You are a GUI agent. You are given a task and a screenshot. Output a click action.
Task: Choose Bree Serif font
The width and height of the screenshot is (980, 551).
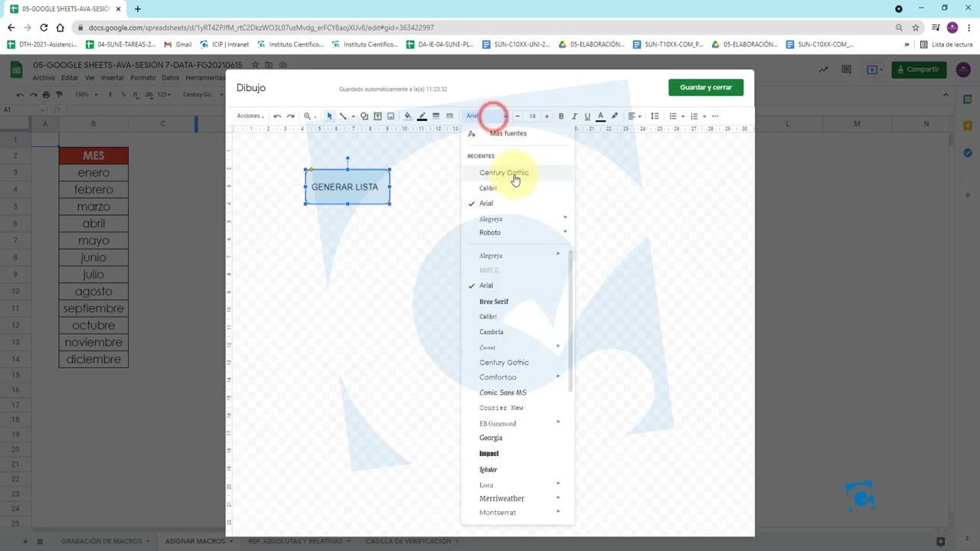(x=494, y=302)
